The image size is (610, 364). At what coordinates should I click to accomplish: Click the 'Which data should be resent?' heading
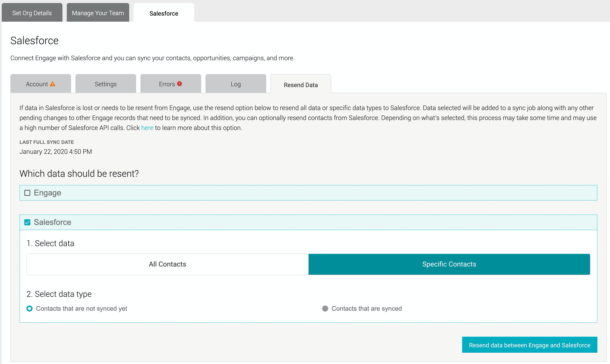[79, 174]
